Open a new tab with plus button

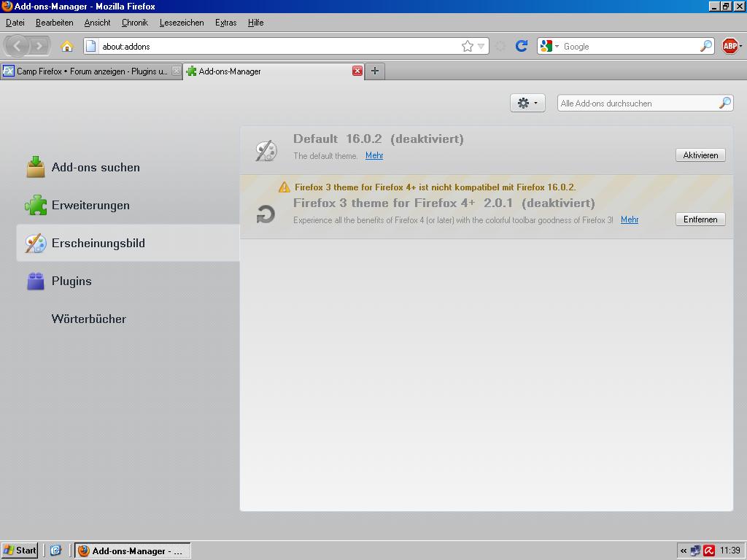click(375, 71)
